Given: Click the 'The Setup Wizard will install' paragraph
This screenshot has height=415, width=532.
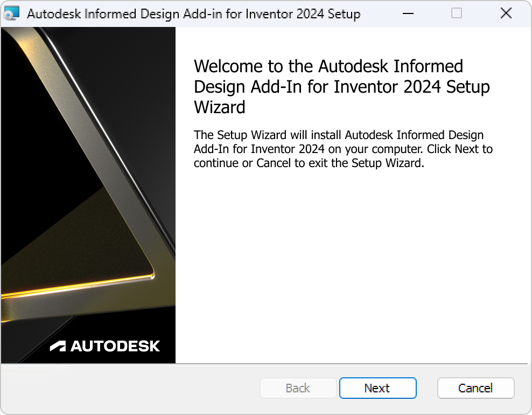Looking at the screenshot, I should tap(343, 149).
